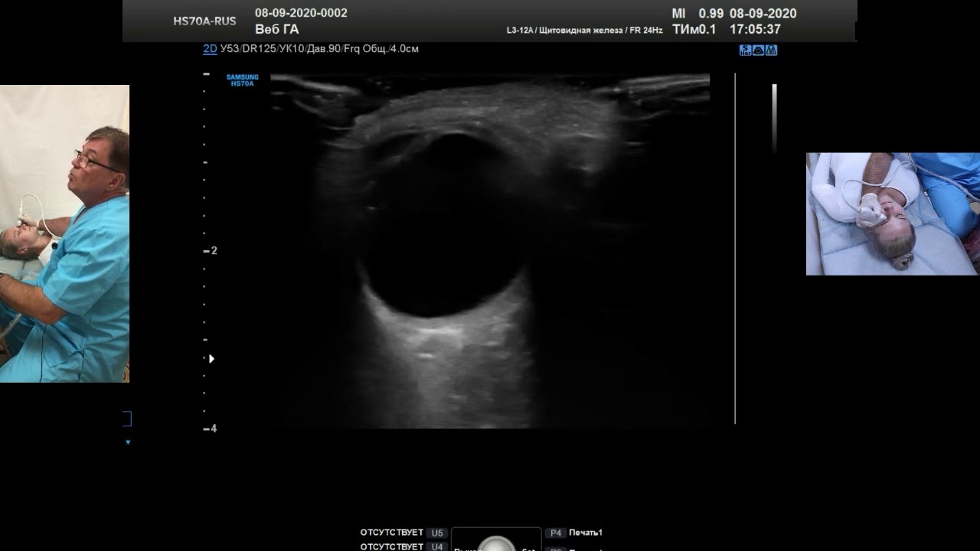Click the upper 'ОТСУТСТВУЕТ' label next to U5
The width and height of the screenshot is (980, 551).
coord(392,533)
